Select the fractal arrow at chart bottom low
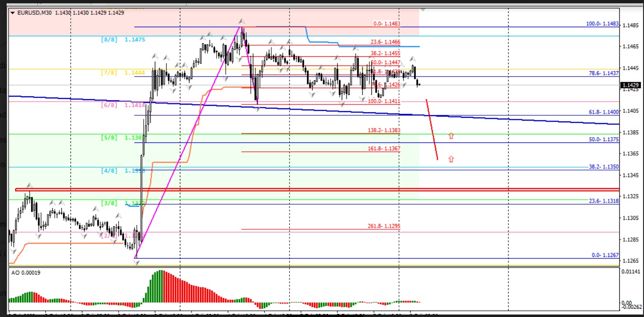 [137, 262]
